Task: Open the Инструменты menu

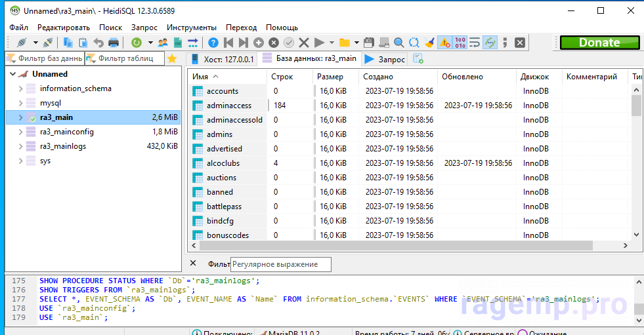Action: [x=192, y=28]
